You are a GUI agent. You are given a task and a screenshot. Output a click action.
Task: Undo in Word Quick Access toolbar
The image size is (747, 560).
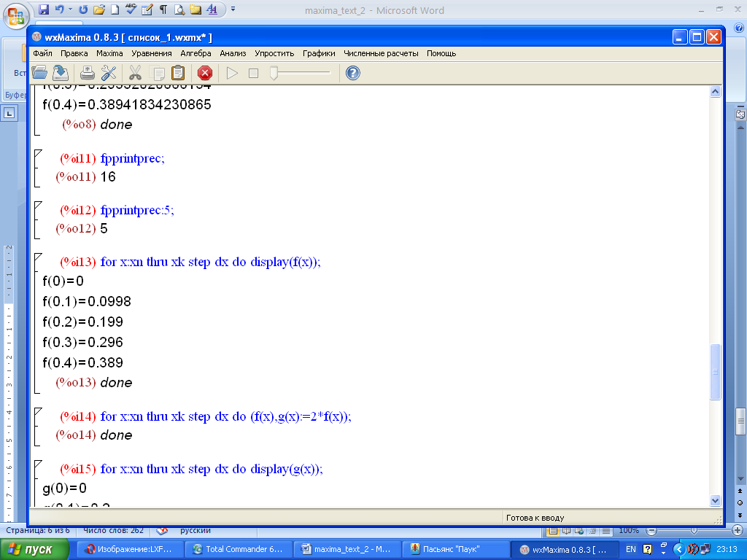(59, 9)
